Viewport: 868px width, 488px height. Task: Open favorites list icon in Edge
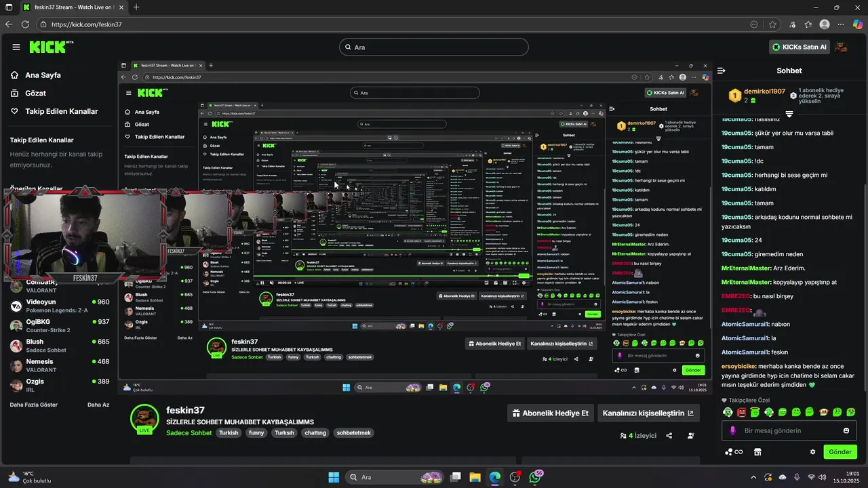click(x=808, y=24)
